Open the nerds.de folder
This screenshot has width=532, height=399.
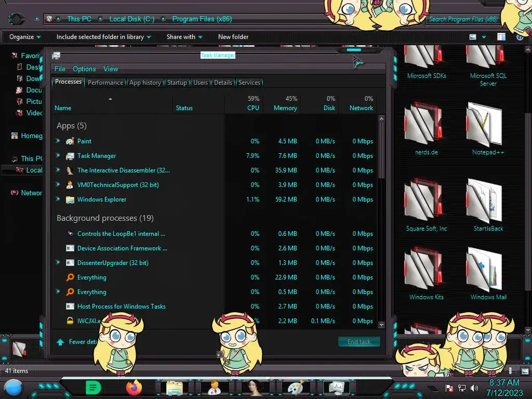(x=426, y=129)
